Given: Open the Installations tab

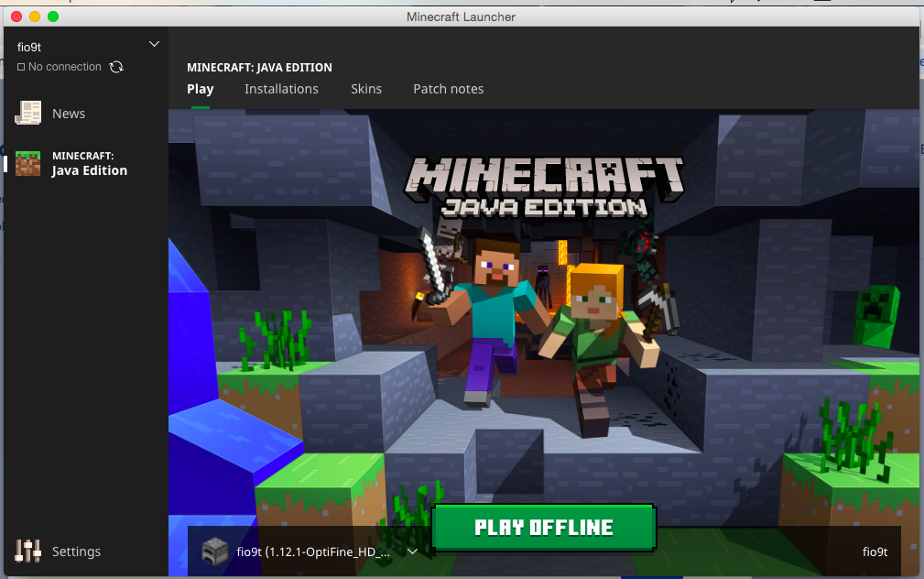Looking at the screenshot, I should (281, 89).
